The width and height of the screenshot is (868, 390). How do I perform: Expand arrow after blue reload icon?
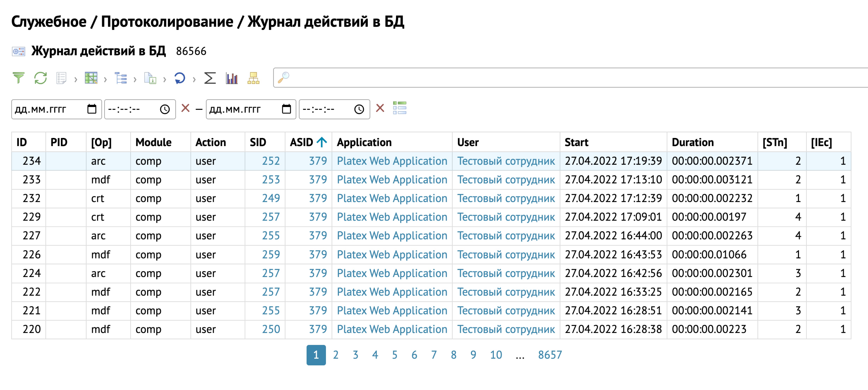click(194, 80)
